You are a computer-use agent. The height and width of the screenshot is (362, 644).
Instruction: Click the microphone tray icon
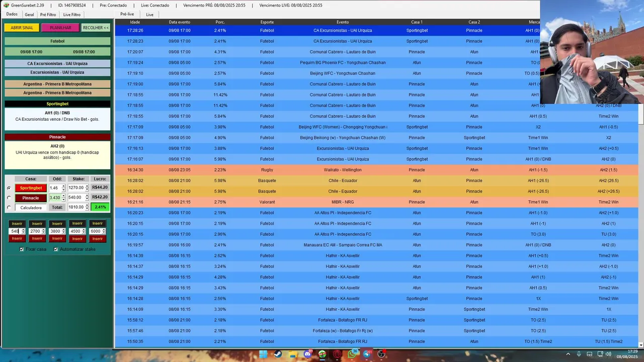pyautogui.click(x=579, y=354)
